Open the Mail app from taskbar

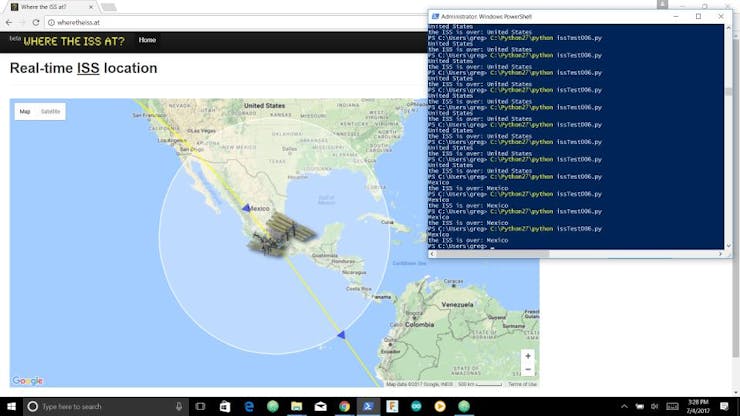pos(320,406)
